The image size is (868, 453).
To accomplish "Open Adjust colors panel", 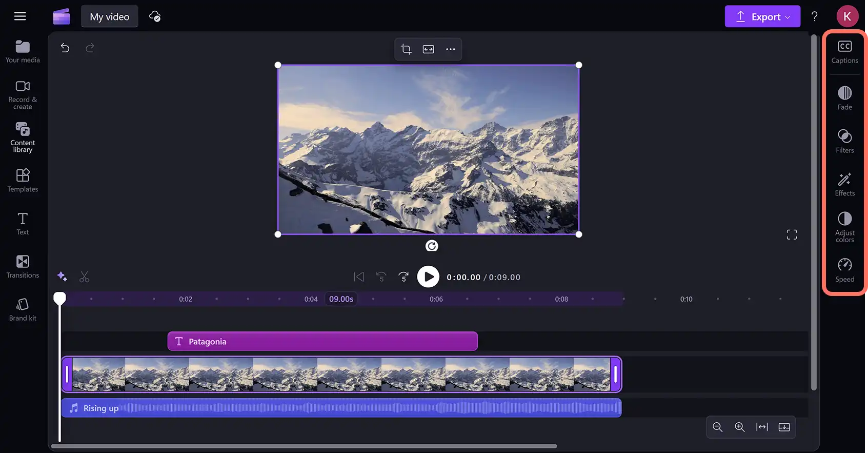I will (x=844, y=227).
